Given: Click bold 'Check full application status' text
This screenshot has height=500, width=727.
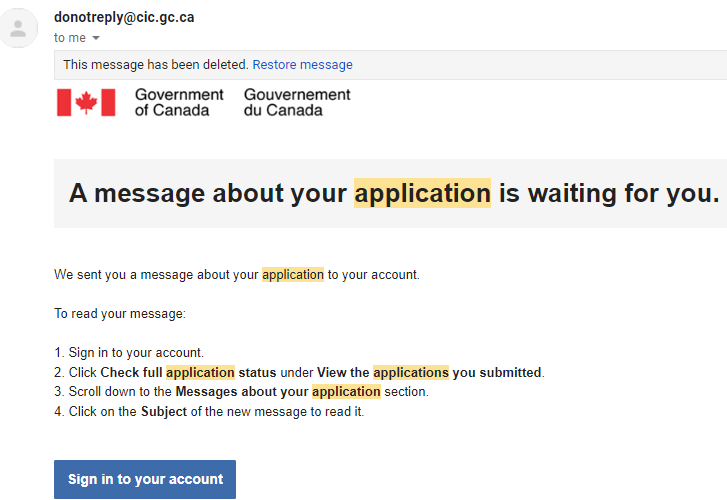Looking at the screenshot, I should 188,372.
